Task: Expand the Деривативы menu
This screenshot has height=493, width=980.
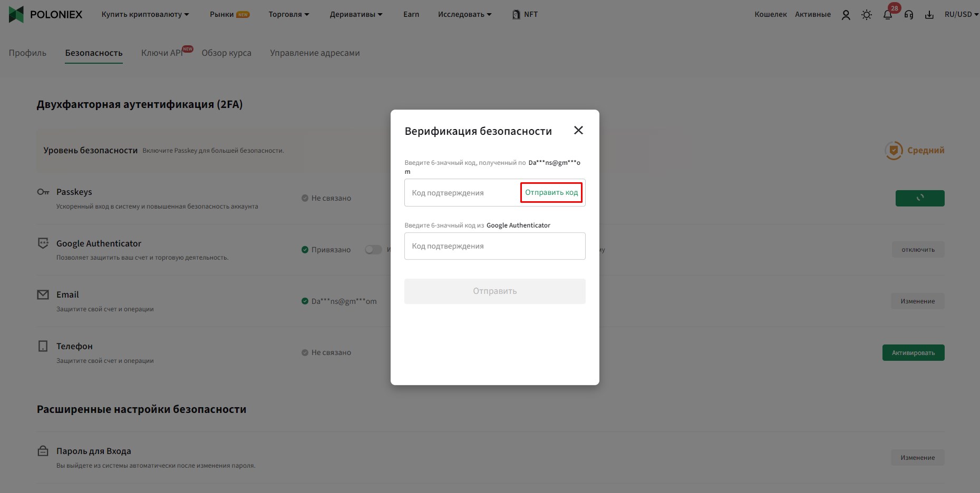Action: click(356, 14)
